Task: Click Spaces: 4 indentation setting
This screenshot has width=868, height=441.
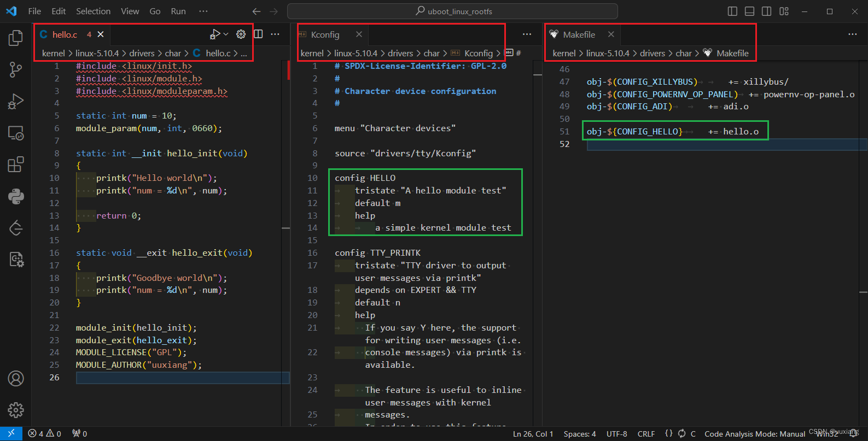Action: tap(580, 434)
